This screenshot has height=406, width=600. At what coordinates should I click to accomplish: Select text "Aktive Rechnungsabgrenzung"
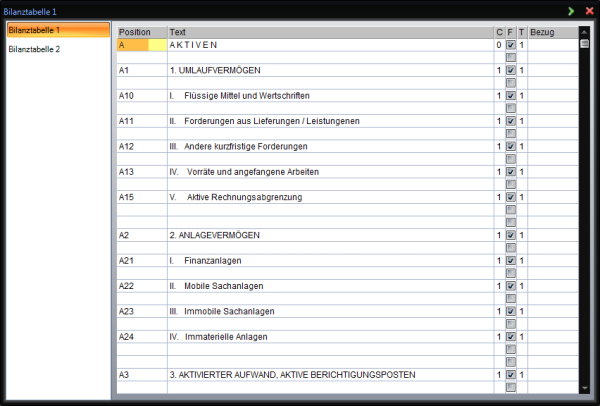pos(245,197)
